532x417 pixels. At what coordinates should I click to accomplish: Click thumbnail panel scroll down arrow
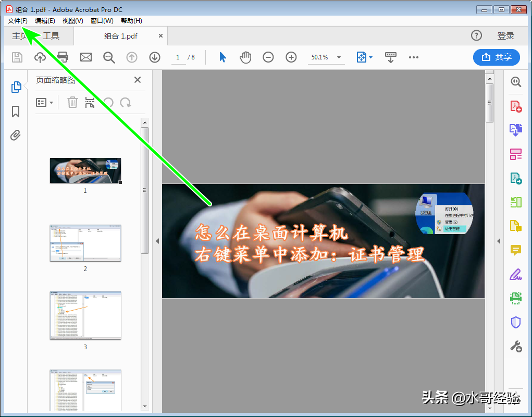[145, 406]
